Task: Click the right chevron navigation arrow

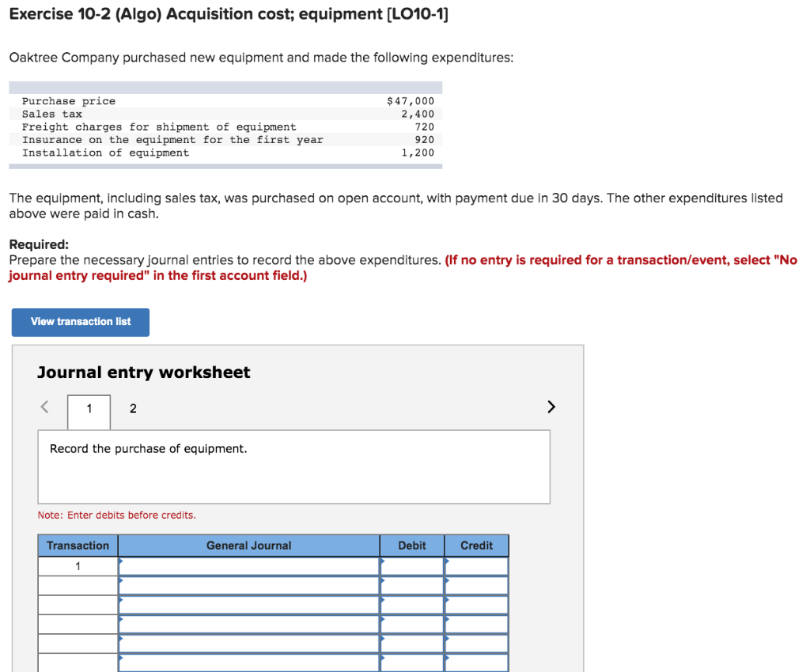Action: point(551,406)
